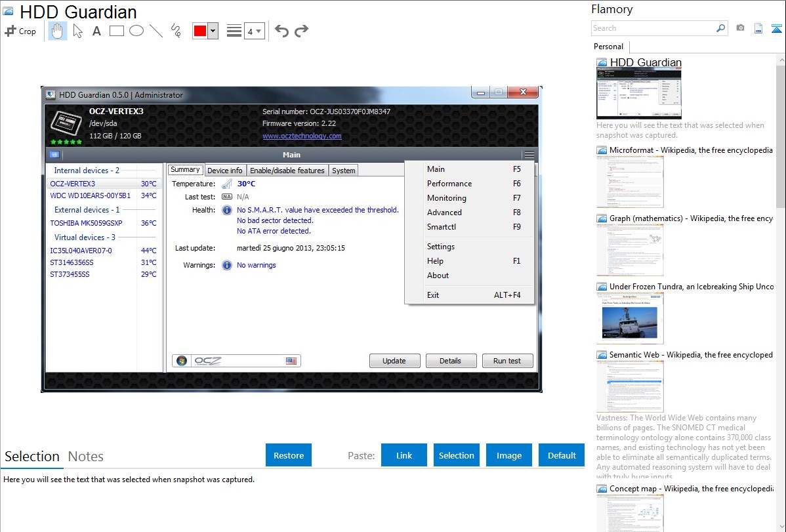
Task: Select the text annotation tool
Action: point(96,31)
